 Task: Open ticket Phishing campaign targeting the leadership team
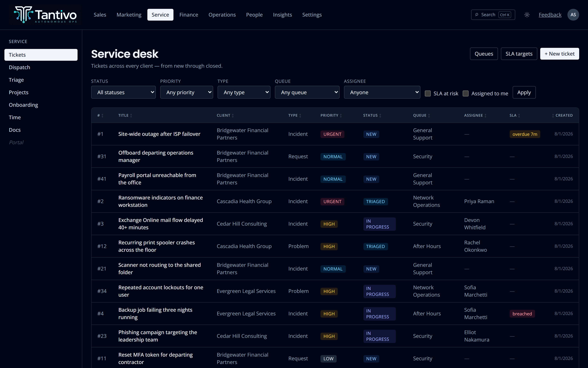158,336
